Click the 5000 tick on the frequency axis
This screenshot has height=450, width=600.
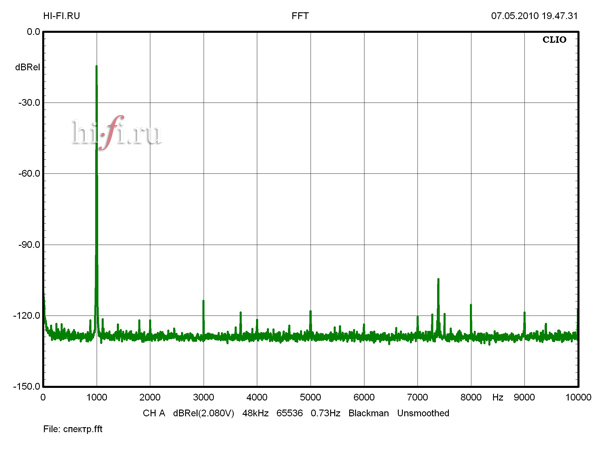tap(310, 397)
